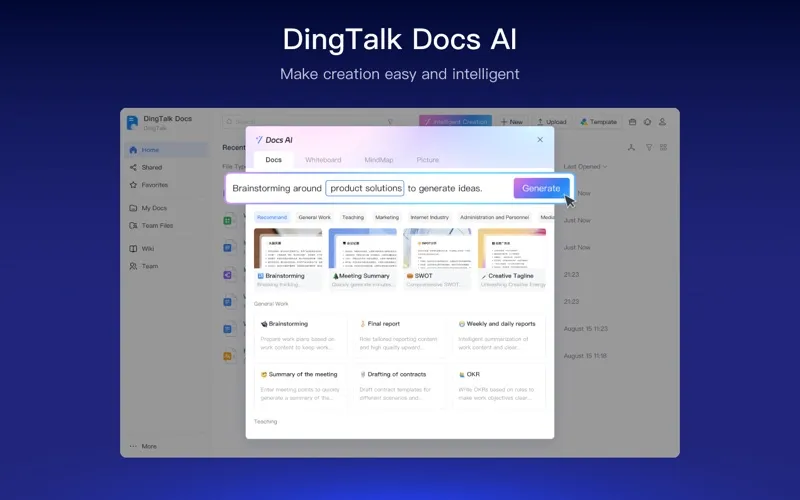Close the Docs AI dialog
The height and width of the screenshot is (500, 800).
pos(540,139)
